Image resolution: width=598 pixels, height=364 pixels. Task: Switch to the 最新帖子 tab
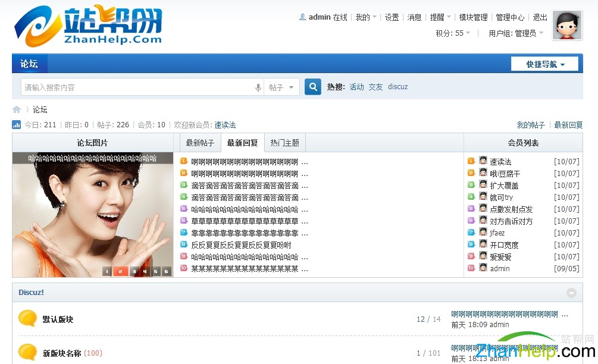pyautogui.click(x=199, y=143)
